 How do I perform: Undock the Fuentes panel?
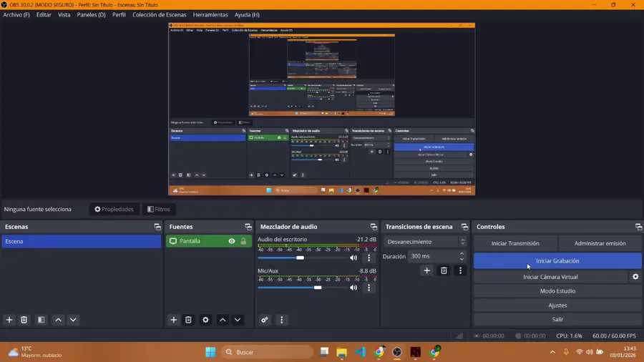(248, 227)
